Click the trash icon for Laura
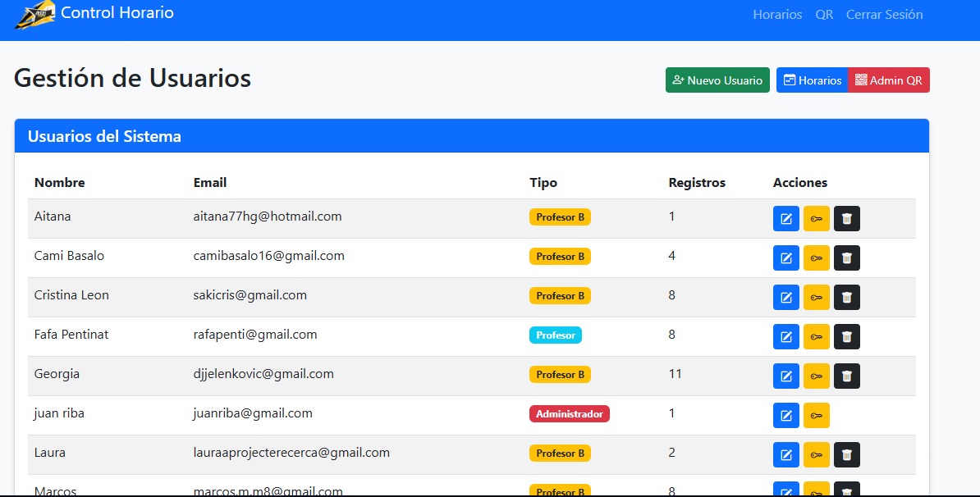Viewport: 980px width, 497px height. pos(846,455)
